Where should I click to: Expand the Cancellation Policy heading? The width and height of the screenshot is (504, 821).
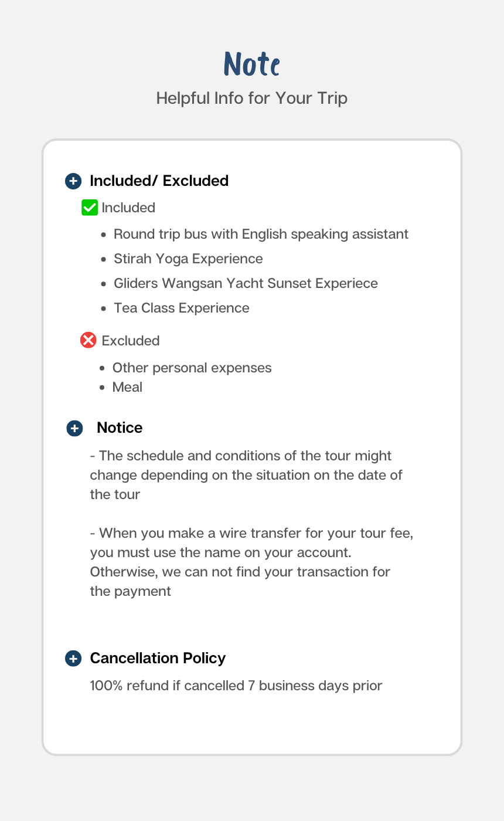pyautogui.click(x=158, y=659)
